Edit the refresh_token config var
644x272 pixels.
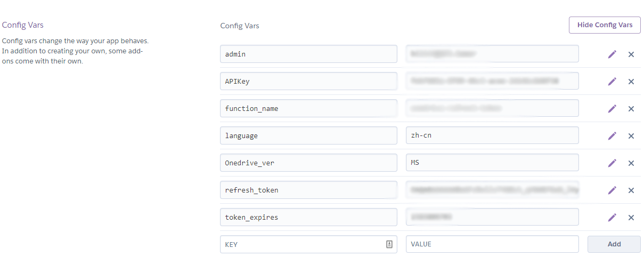612,190
